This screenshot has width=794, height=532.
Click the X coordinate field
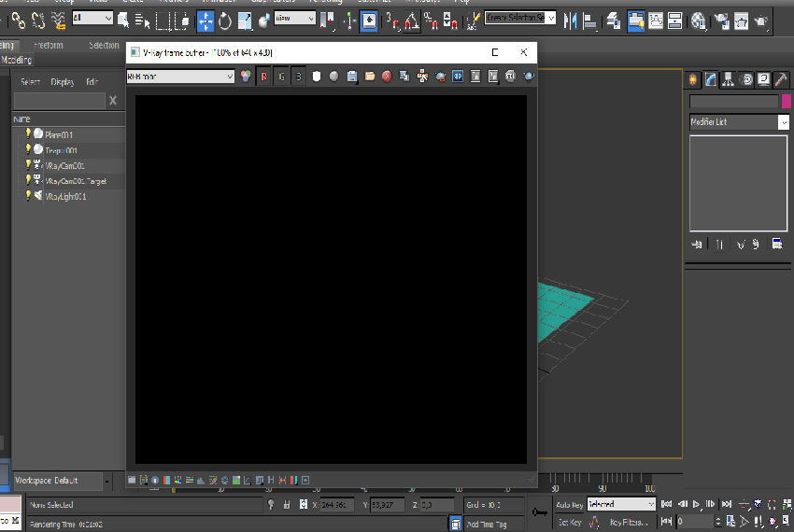tap(336, 505)
